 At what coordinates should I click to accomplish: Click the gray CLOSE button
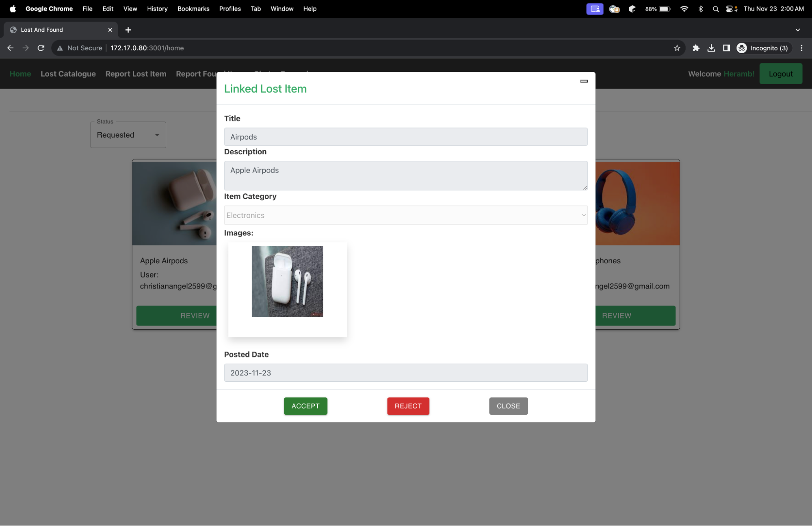pos(508,406)
